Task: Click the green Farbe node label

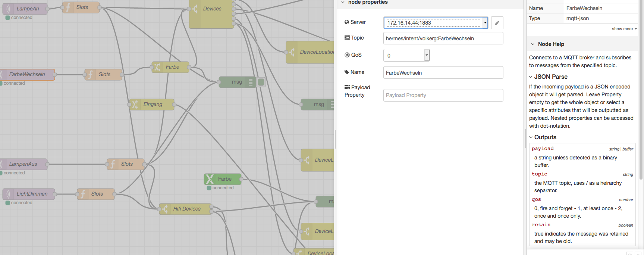Action: point(225,179)
